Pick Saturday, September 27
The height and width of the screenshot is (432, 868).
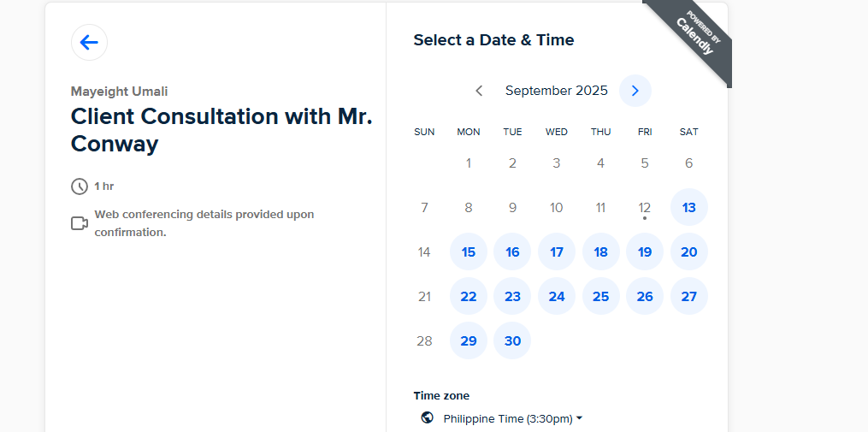(x=689, y=297)
